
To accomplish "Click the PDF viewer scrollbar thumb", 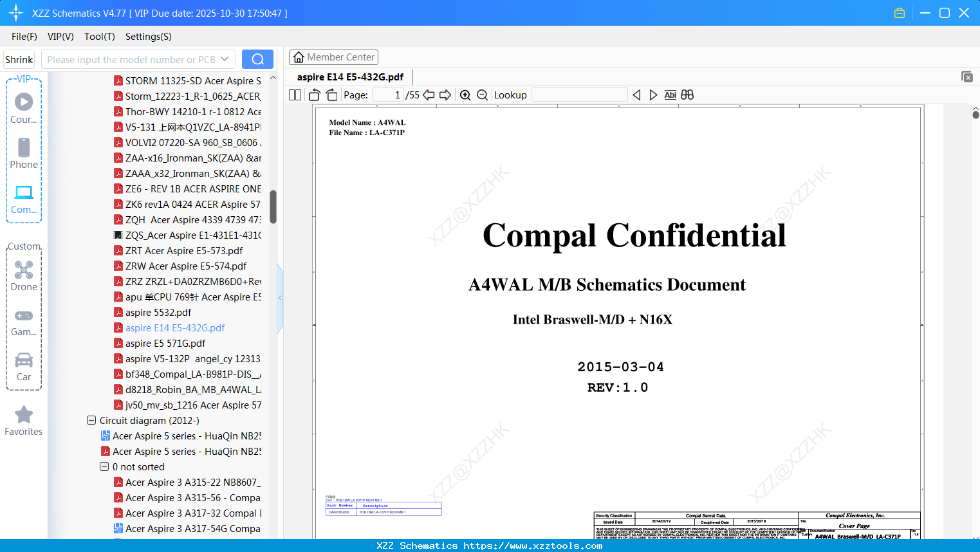I will (x=975, y=115).
